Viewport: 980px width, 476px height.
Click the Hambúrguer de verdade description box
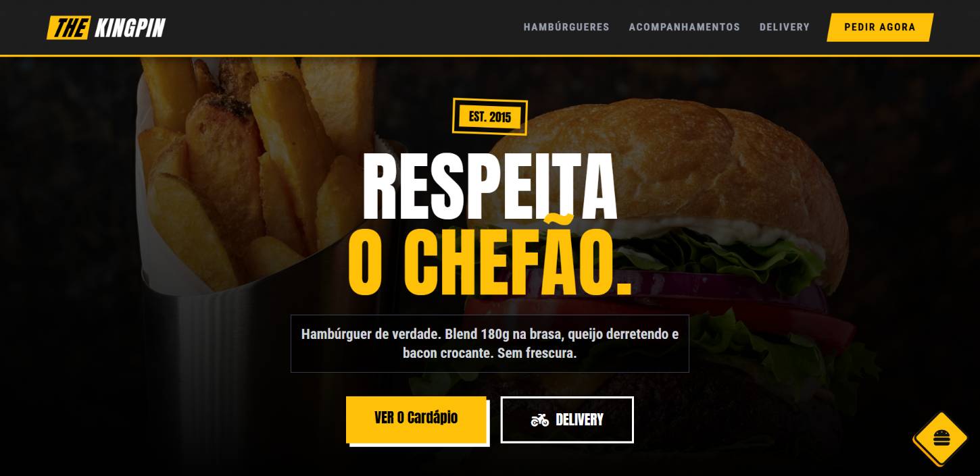click(x=490, y=344)
